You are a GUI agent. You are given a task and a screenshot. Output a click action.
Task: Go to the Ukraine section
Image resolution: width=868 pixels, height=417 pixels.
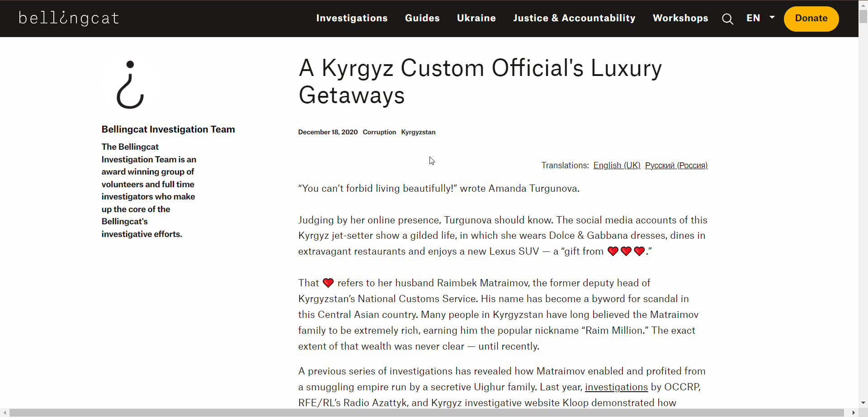tap(476, 18)
